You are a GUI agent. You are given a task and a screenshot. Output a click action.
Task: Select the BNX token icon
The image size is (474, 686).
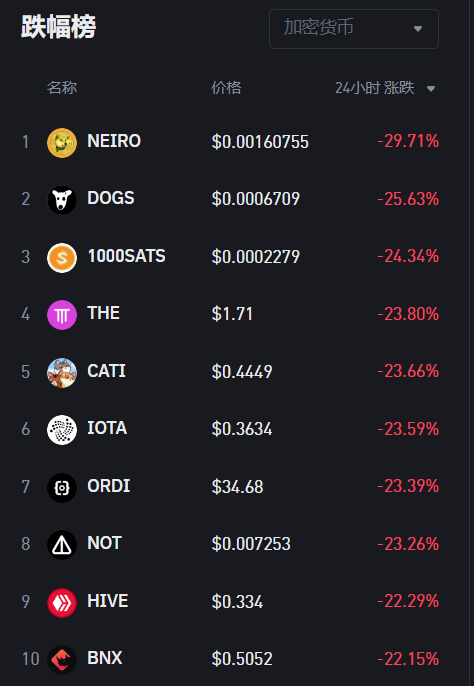coord(62,660)
